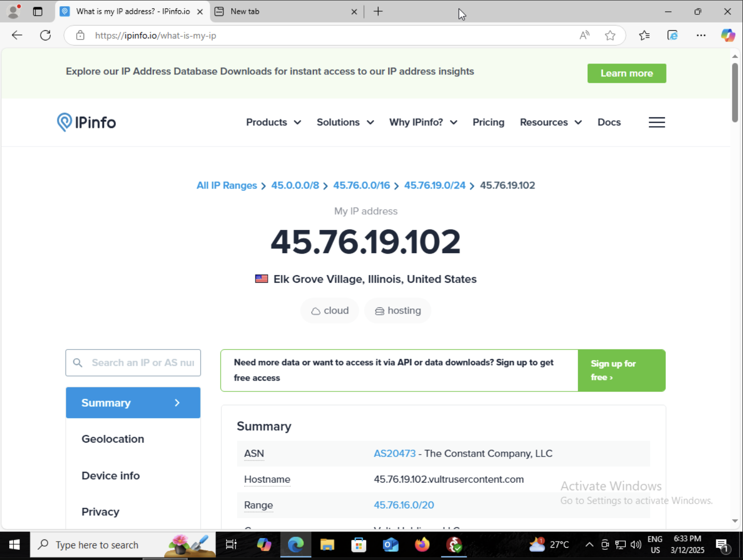Open Microsoft Store from taskbar

(x=358, y=545)
